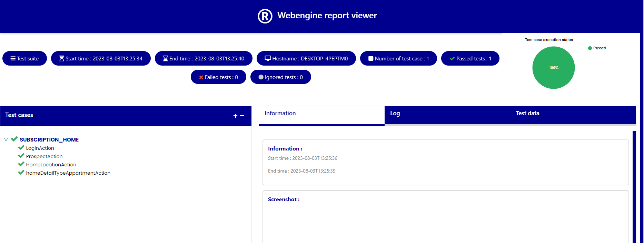Image resolution: width=644 pixels, height=243 pixels.
Task: Select the Hostname DESKTOP-4PEPTM0 badge
Action: [x=306, y=58]
